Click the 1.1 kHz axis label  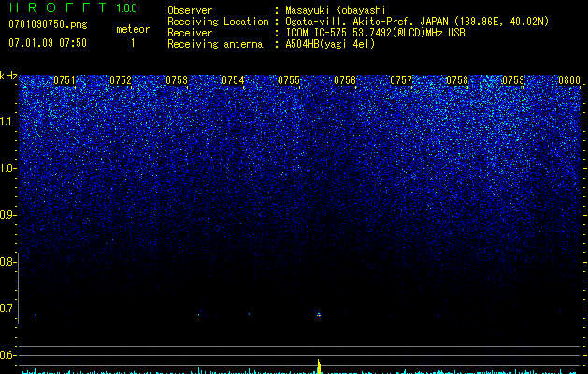(8, 122)
